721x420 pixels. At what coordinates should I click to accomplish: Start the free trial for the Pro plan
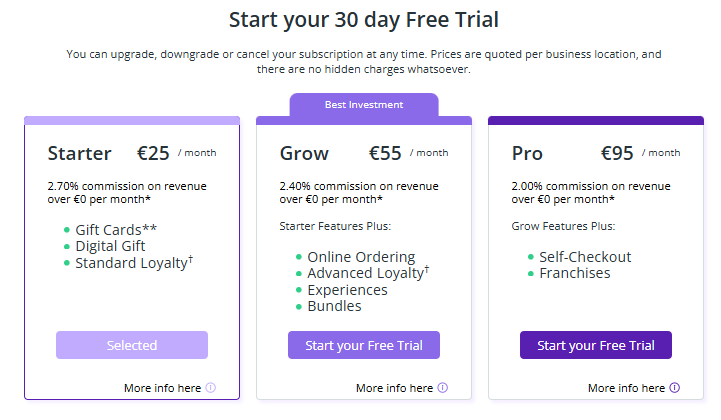tap(596, 345)
